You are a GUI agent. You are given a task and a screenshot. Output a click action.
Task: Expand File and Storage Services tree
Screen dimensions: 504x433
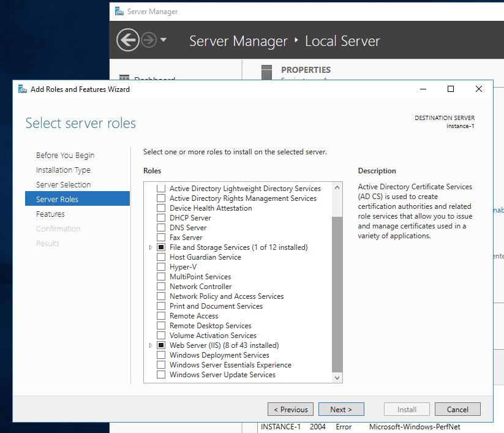[151, 247]
